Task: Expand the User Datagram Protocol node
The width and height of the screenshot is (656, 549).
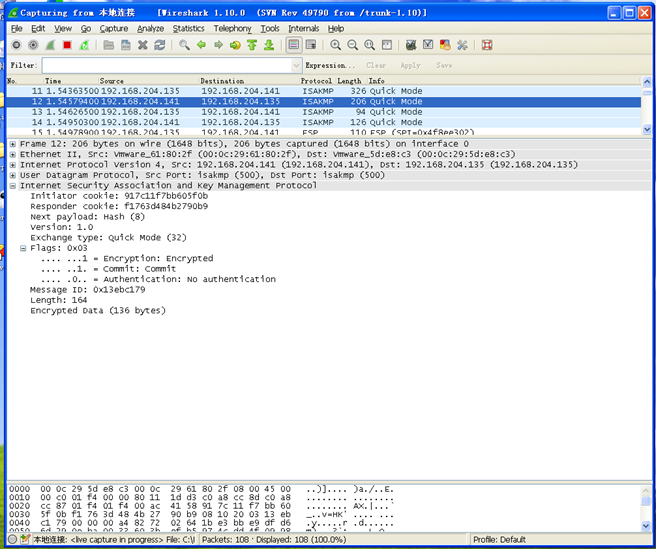Action: (x=12, y=174)
